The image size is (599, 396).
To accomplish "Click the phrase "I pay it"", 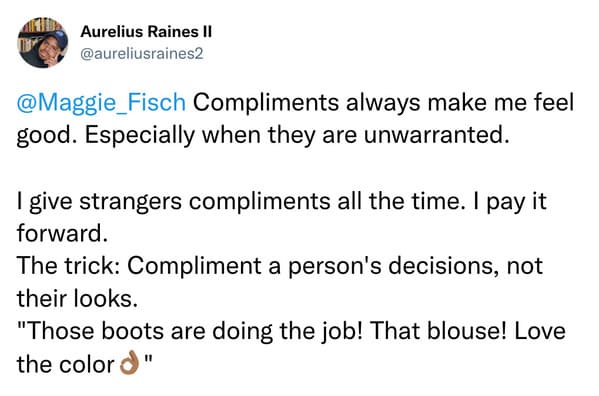I will coord(510,202).
